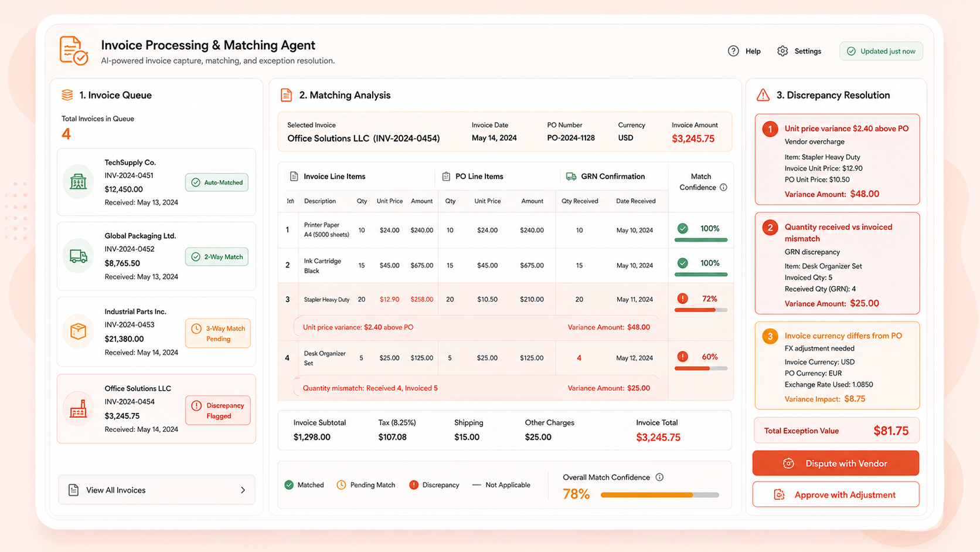
Task: Select invoice INV-2024-0451 row
Action: [x=156, y=182]
